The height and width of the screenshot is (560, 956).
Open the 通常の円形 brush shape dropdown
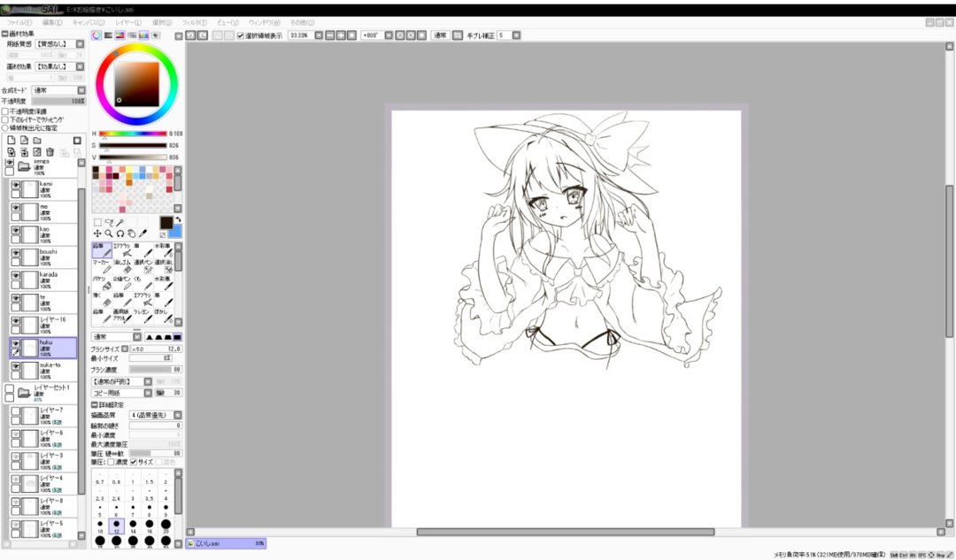point(148,381)
